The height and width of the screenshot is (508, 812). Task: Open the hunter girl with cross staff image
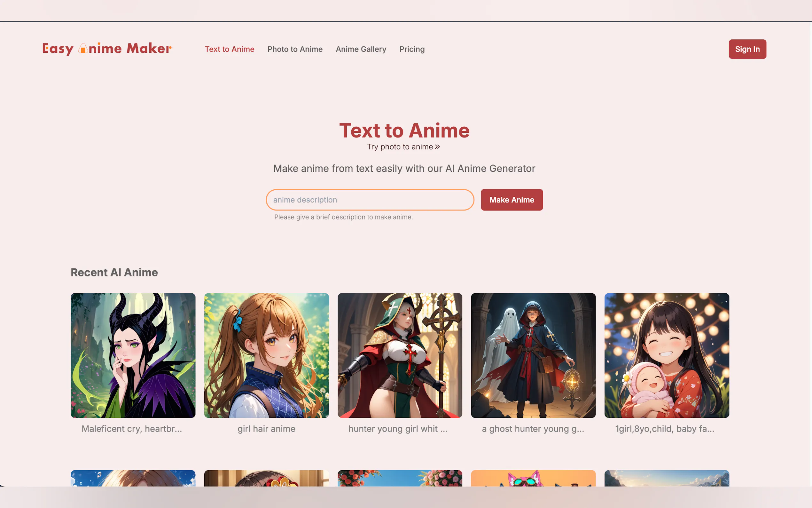400,355
